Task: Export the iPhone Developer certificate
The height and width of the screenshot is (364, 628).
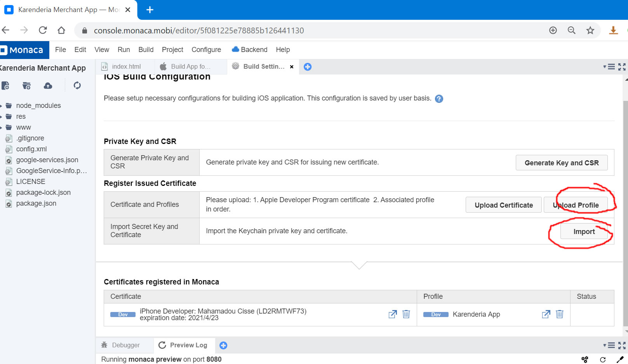Action: [x=393, y=314]
